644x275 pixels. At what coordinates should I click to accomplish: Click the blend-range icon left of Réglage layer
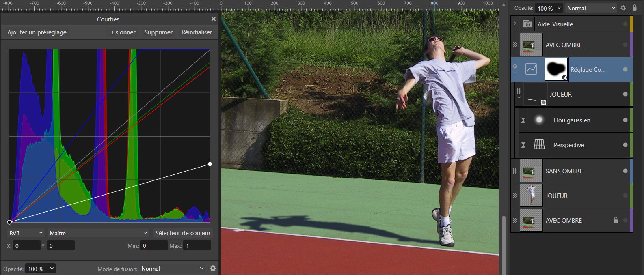pos(515,66)
